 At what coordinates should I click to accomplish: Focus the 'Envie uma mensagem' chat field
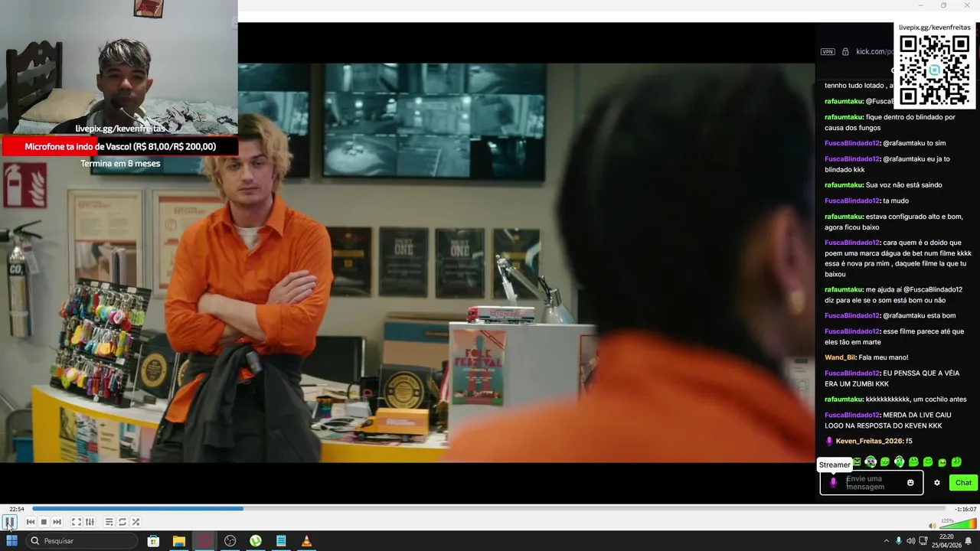[871, 483]
